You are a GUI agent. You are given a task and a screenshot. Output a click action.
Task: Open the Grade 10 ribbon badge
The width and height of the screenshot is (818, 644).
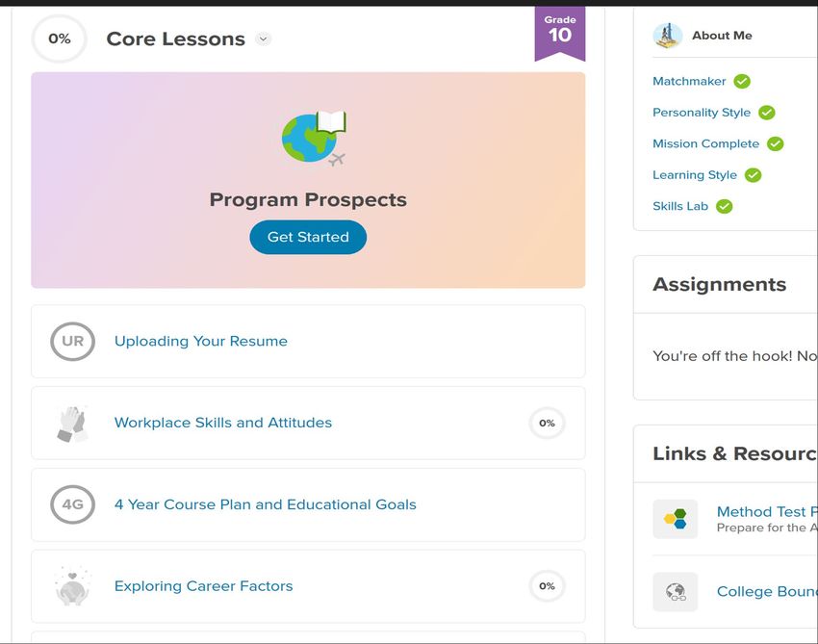(x=559, y=33)
